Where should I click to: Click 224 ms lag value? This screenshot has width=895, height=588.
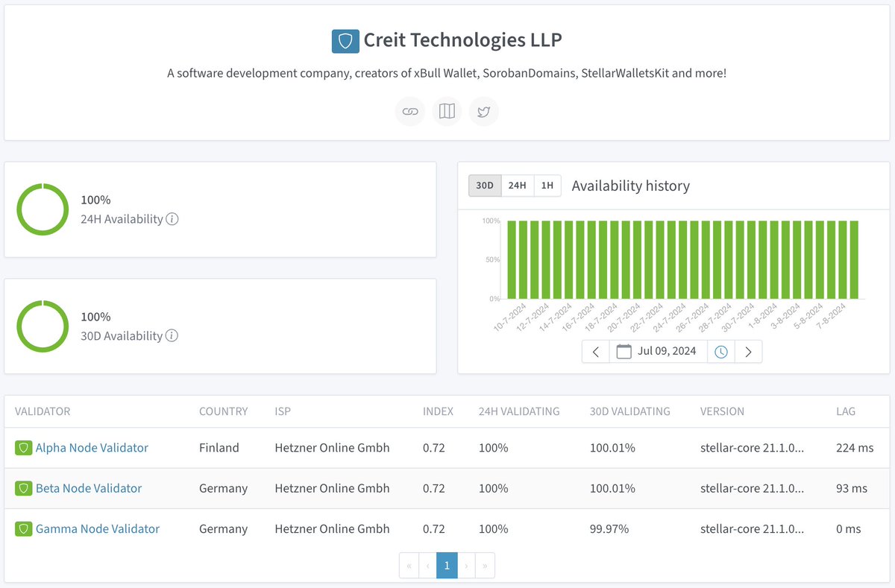pos(855,448)
